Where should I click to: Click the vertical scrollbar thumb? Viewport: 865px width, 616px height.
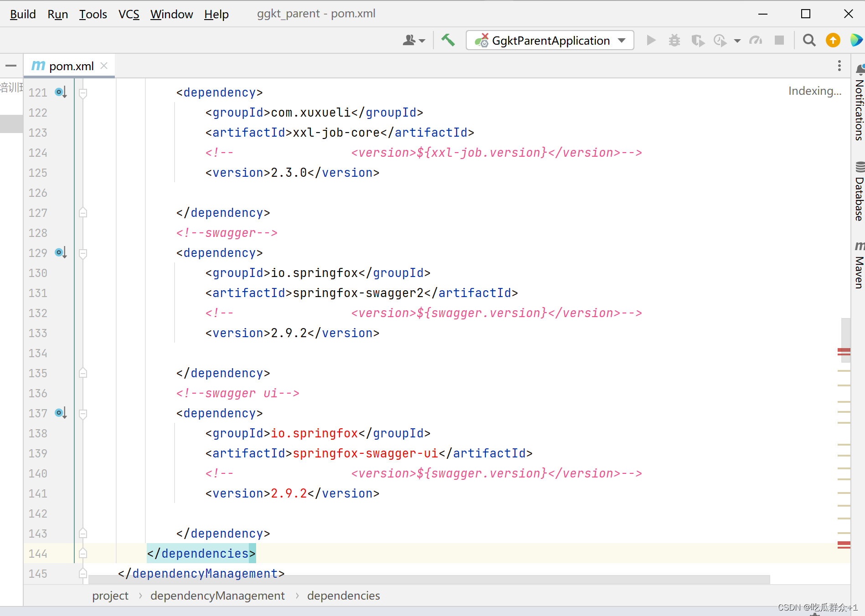(x=846, y=340)
